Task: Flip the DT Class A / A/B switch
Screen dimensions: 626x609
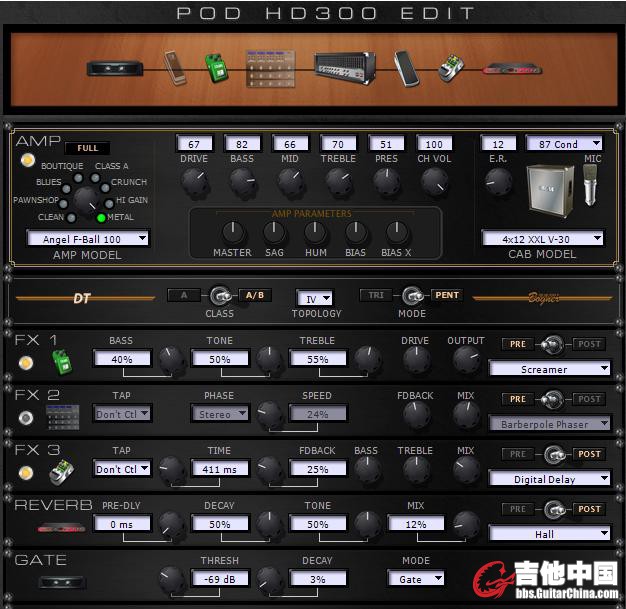Action: click(x=219, y=295)
